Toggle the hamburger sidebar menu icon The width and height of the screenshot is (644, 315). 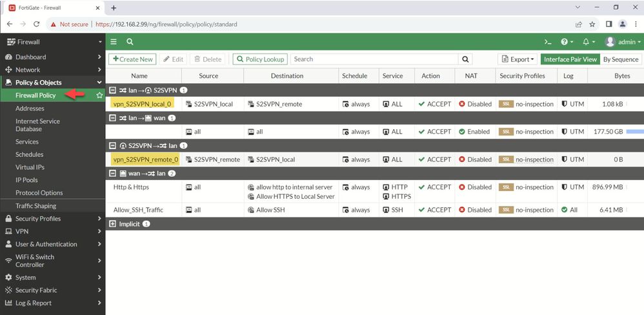point(114,42)
